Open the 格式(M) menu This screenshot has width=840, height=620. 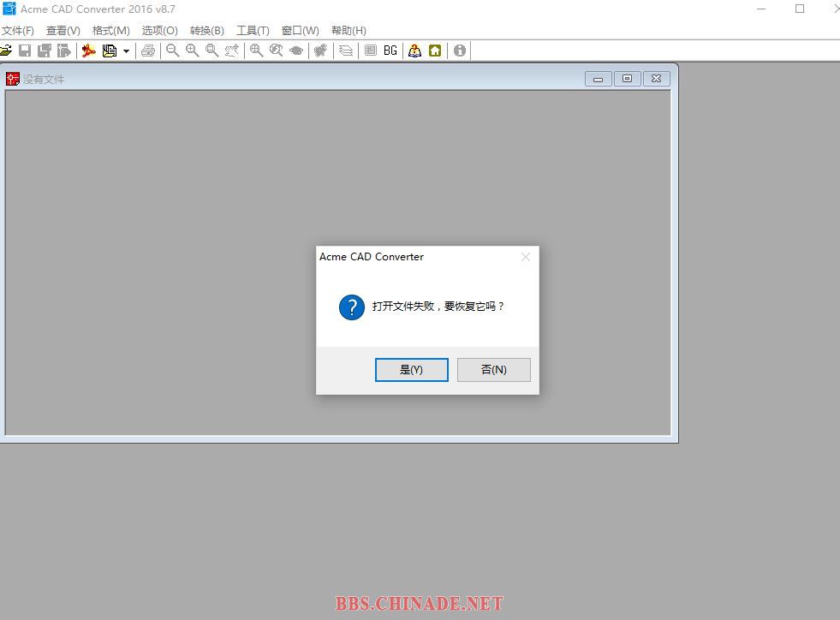click(111, 31)
